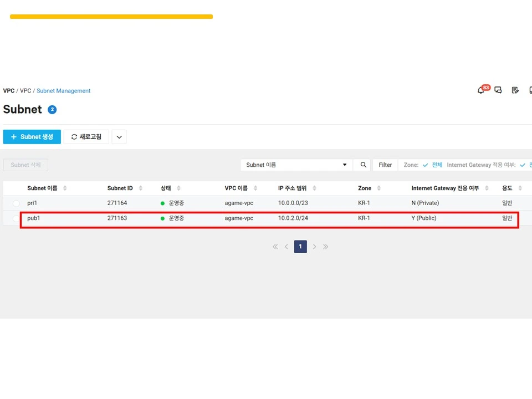Screen dimensions: 532x399
Task: Click Y (Public) gateway value
Action: [424, 218]
